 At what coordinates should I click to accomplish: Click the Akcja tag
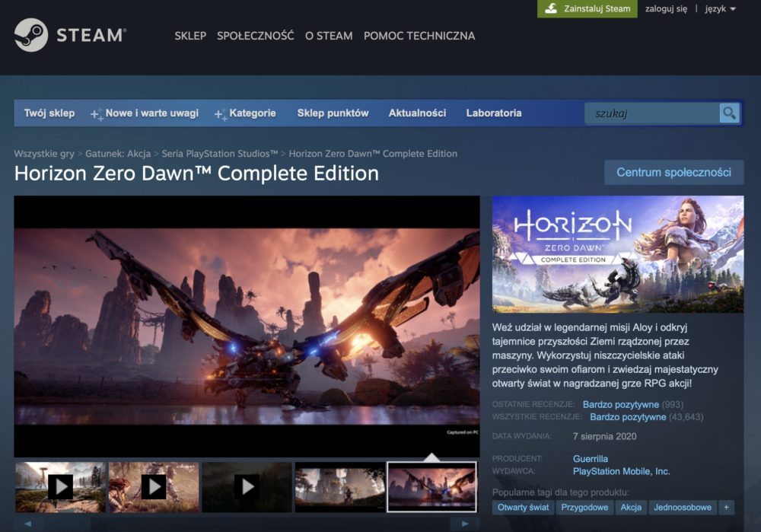[x=631, y=507]
